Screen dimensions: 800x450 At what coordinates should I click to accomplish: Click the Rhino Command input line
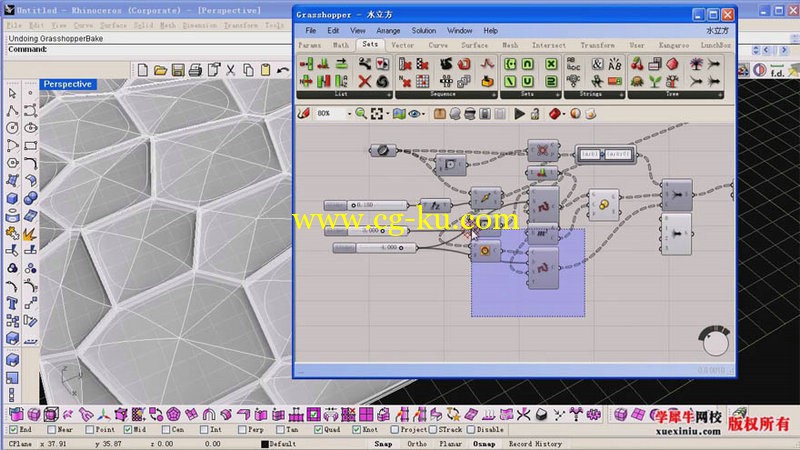pyautogui.click(x=148, y=49)
